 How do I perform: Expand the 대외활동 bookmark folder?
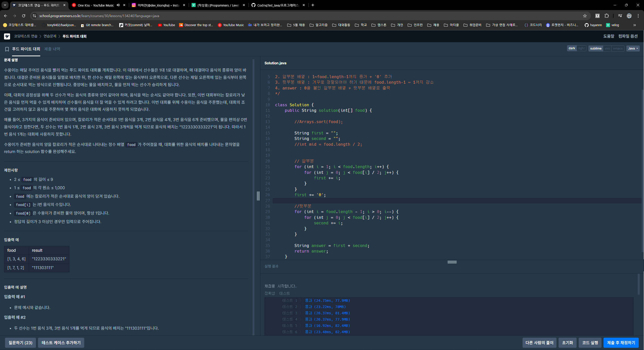[x=341, y=25]
